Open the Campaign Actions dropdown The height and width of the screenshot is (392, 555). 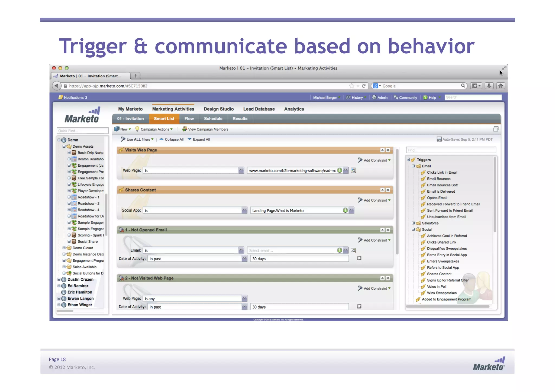[154, 129]
